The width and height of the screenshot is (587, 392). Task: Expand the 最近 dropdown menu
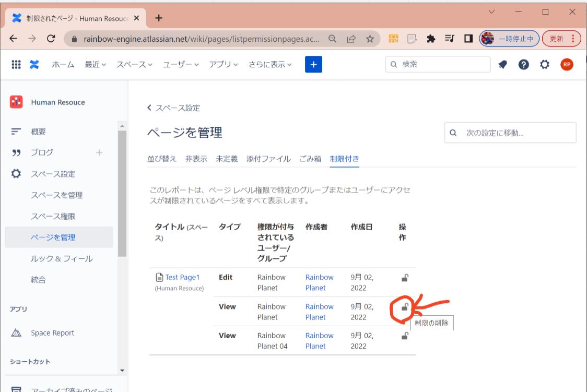tap(95, 64)
